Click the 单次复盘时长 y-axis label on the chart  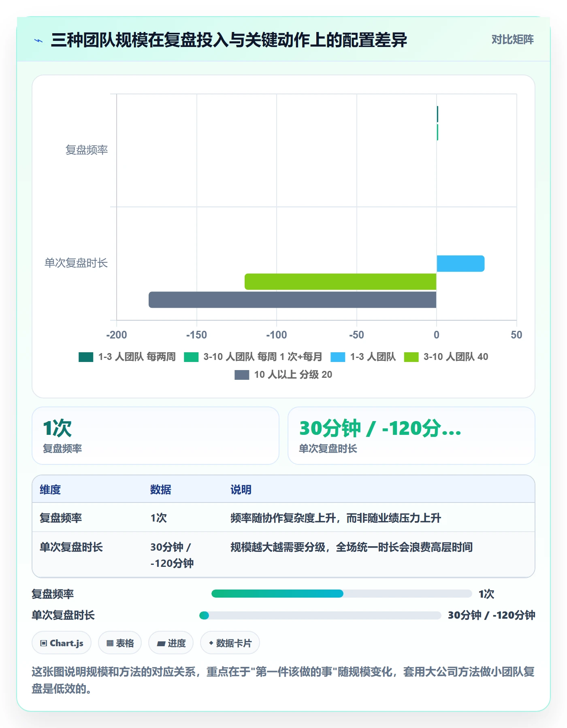(x=76, y=263)
